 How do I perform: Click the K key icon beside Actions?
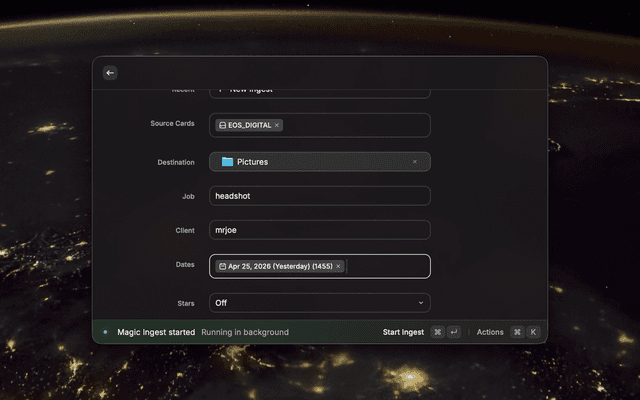pos(533,332)
